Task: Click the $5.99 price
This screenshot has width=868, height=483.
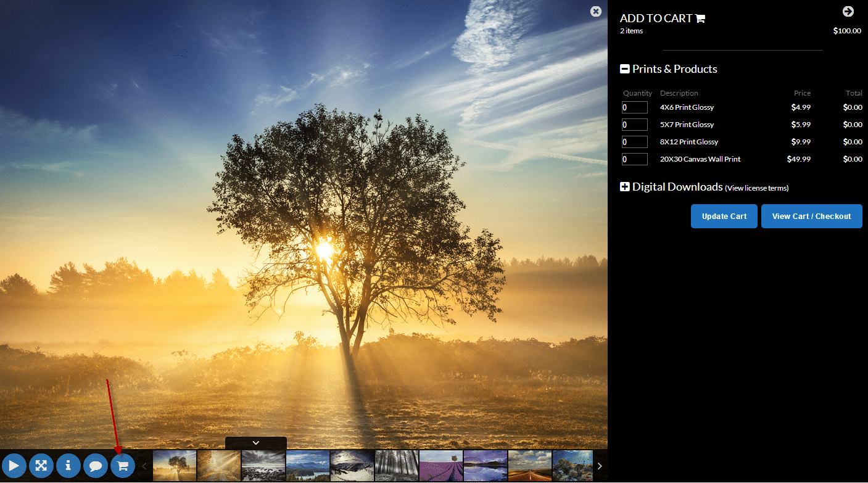Action: pyautogui.click(x=801, y=125)
